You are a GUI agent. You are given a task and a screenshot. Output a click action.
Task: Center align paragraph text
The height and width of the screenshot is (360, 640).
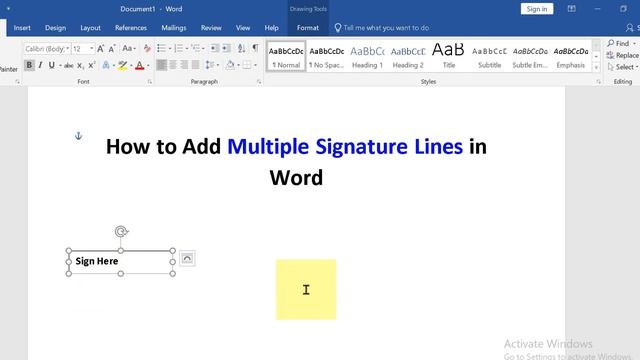tap(173, 65)
